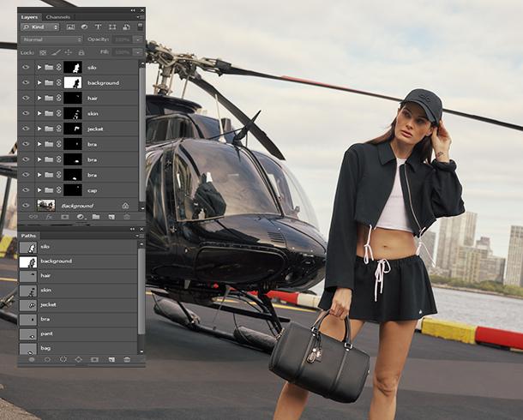Select the skin path in Paths panel
Viewport: 523px width, 420px height.
[x=78, y=291]
